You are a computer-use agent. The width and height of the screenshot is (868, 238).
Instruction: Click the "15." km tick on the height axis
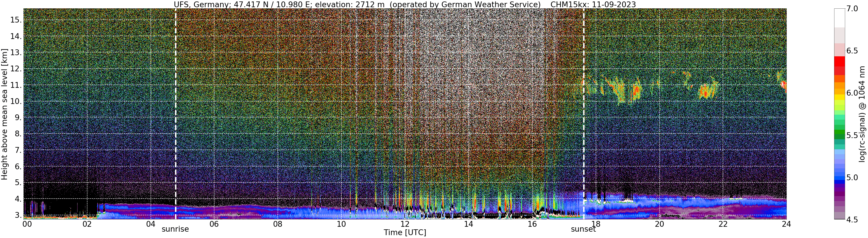[16, 20]
